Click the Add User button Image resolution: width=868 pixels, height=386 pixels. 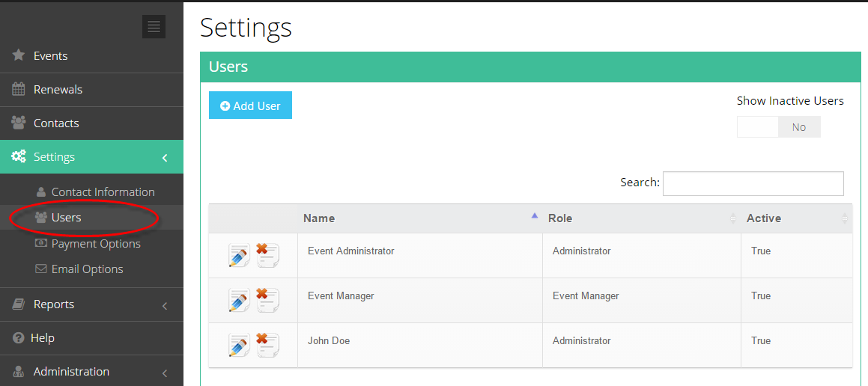[x=250, y=105]
